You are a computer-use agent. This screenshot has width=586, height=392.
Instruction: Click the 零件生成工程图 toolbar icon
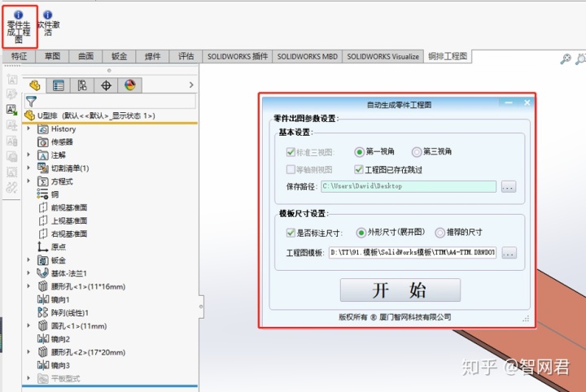[x=19, y=27]
